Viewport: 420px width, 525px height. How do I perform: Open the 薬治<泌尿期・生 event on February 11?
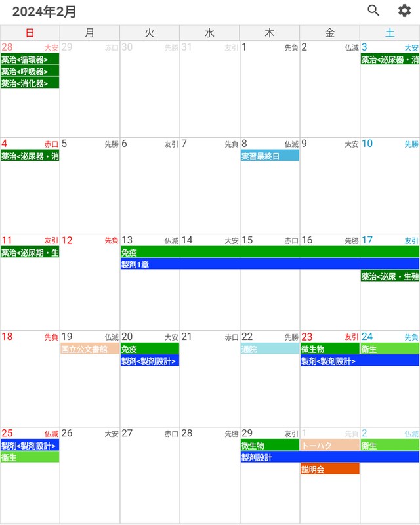click(x=30, y=252)
